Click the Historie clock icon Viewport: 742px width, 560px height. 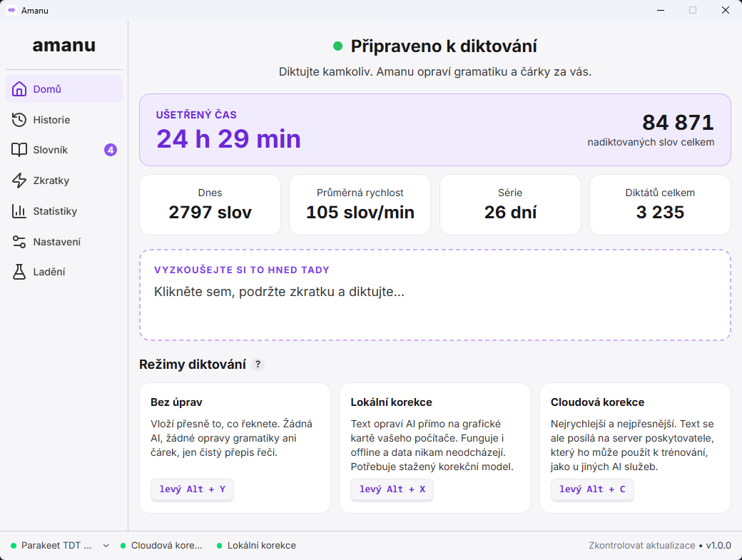point(19,120)
